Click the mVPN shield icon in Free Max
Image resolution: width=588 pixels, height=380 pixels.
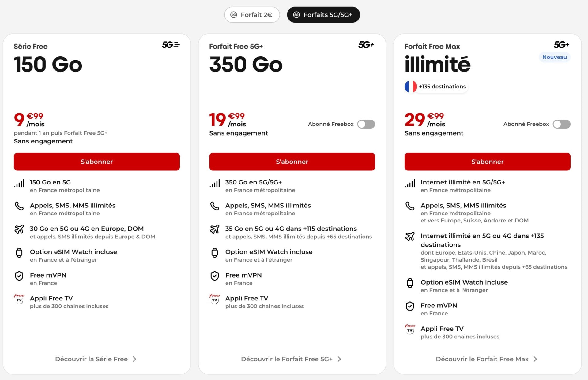point(410,306)
